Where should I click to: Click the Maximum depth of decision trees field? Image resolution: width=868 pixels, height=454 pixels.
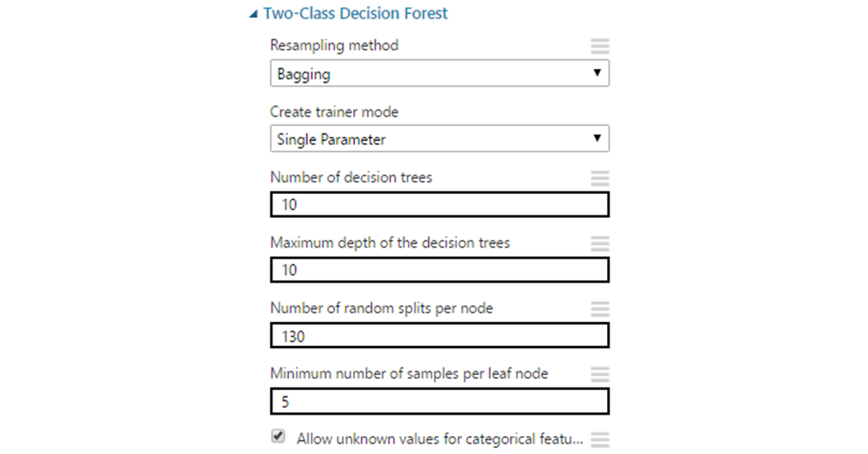(x=440, y=270)
